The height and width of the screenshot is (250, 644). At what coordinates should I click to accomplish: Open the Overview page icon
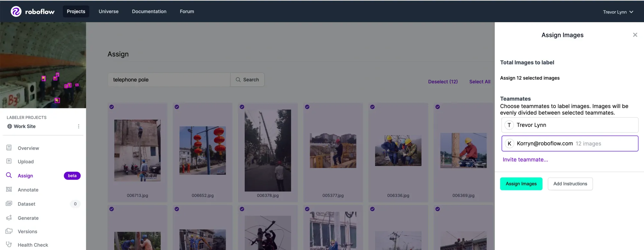click(x=9, y=148)
